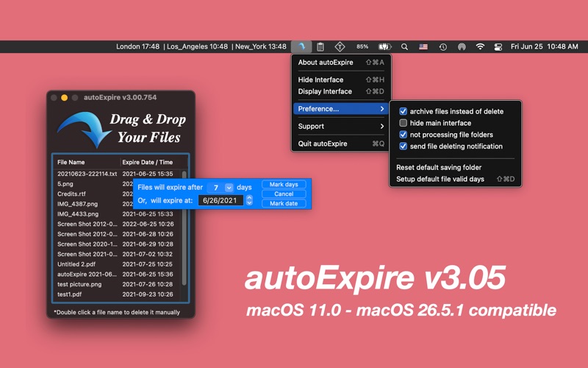Image resolution: width=588 pixels, height=368 pixels.
Task: Select Setup default file valid days
Action: 455,179
